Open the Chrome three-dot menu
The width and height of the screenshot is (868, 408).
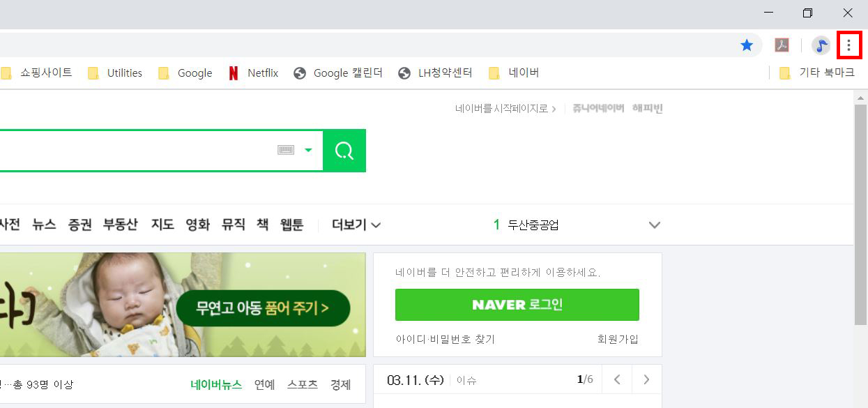[x=848, y=46]
